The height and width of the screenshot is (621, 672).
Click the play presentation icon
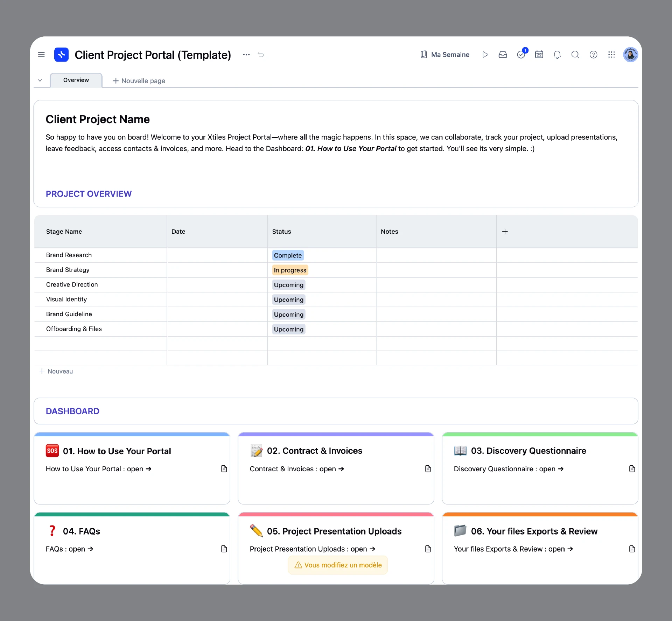[x=485, y=55]
